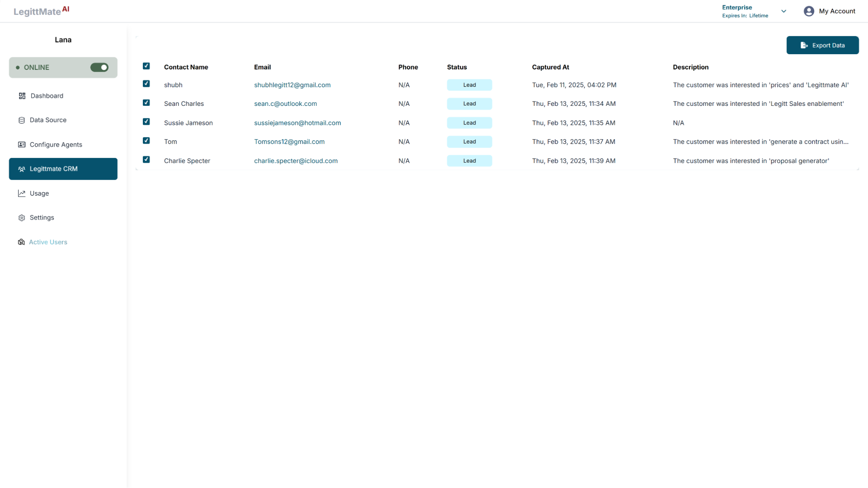Image resolution: width=868 pixels, height=488 pixels.
Task: Open the Data Source menu item
Action: (48, 120)
